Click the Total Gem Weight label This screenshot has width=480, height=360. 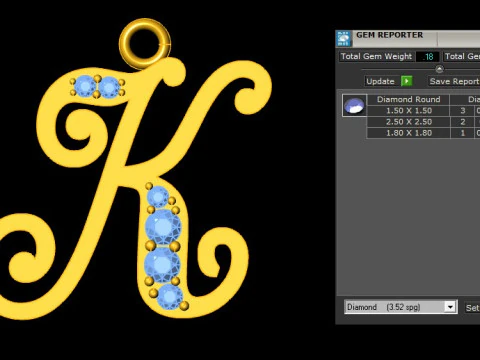tap(376, 56)
